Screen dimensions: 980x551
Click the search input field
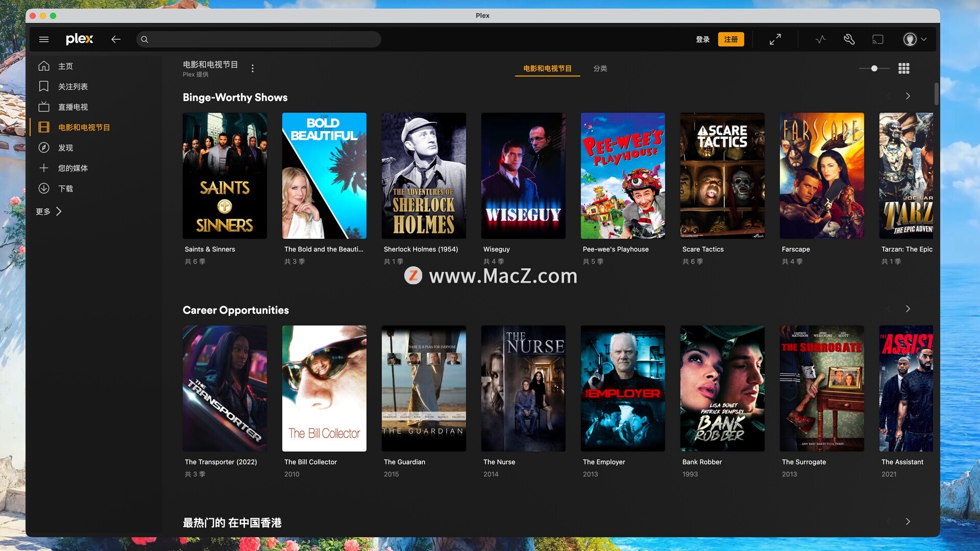pos(263,39)
